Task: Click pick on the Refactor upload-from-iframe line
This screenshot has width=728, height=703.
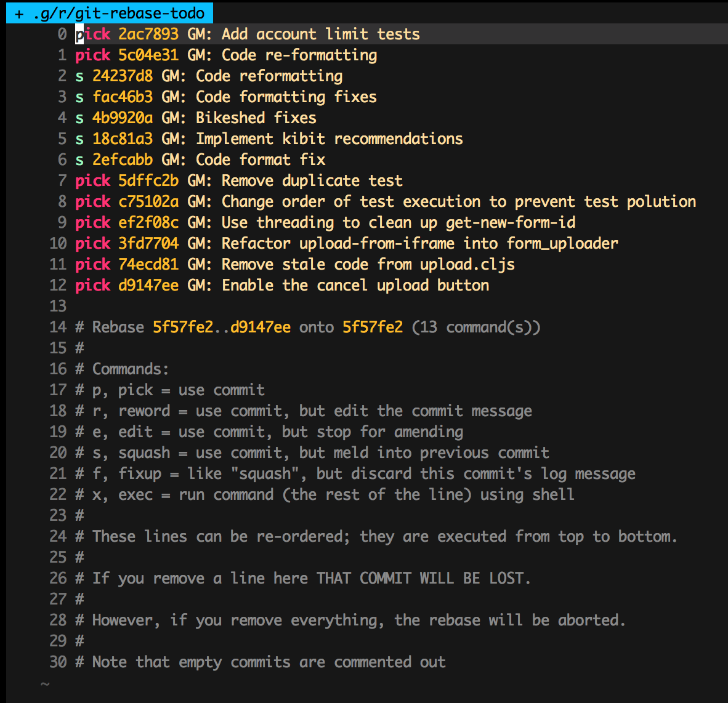Action: pyautogui.click(x=92, y=243)
